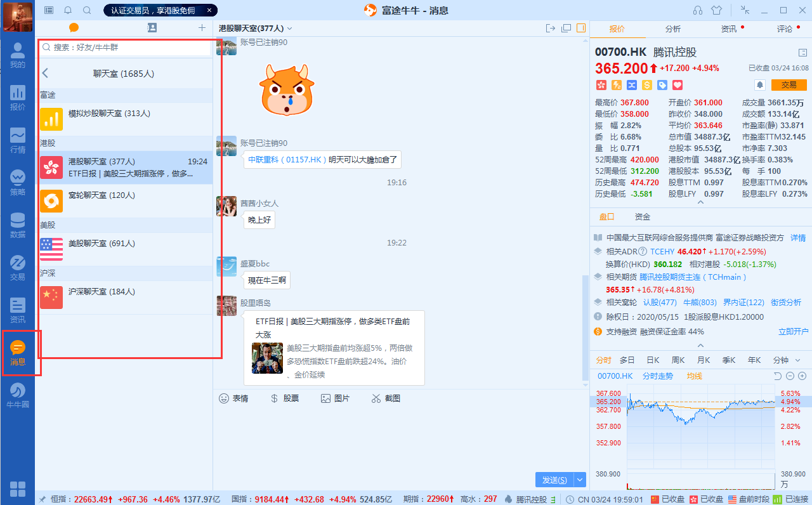Click the 搜索 friends search field
812x505 pixels.
[x=125, y=48]
